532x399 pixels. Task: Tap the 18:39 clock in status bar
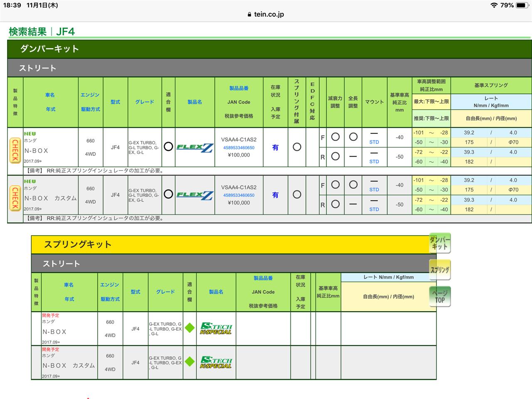pos(12,5)
